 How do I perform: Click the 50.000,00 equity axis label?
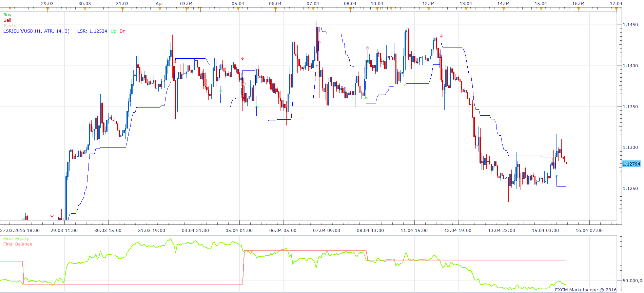[x=633, y=281]
